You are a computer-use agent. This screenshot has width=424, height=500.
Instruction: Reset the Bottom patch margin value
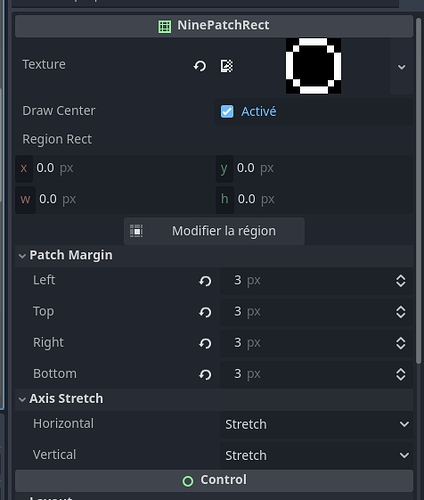coord(205,375)
